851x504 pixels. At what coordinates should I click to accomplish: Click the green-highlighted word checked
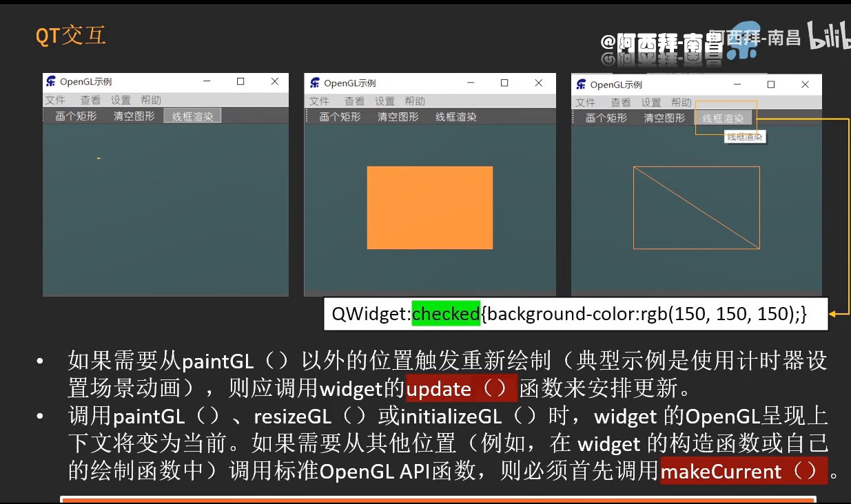(x=446, y=313)
